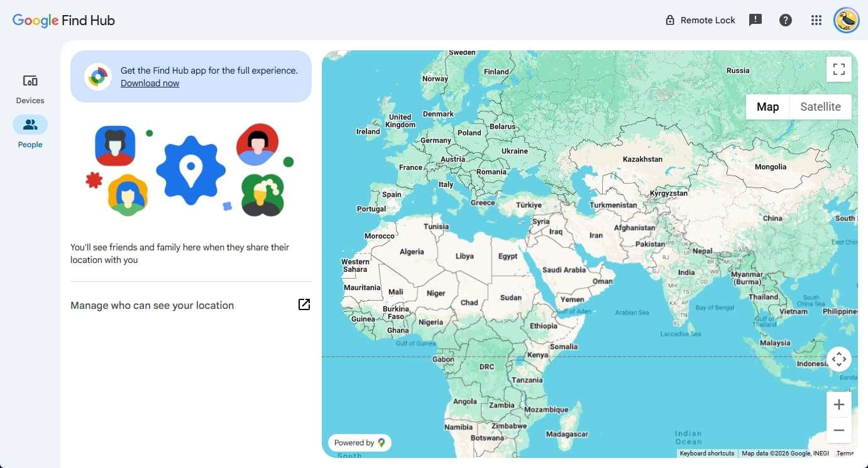This screenshot has width=868, height=468.
Task: Click the Egypt label on the map
Action: pos(508,256)
